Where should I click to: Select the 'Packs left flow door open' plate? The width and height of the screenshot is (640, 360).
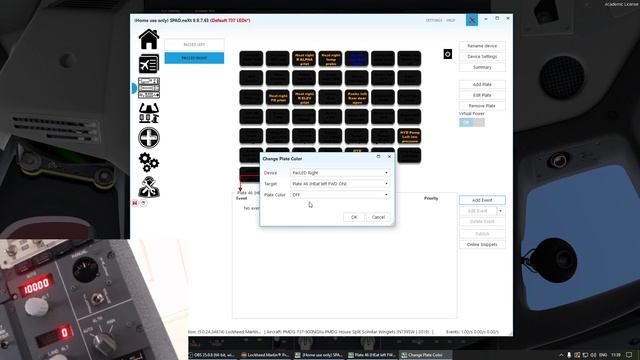click(356, 98)
